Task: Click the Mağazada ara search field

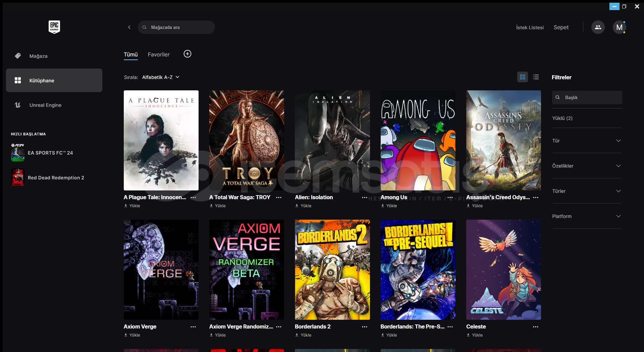Action: tap(176, 27)
